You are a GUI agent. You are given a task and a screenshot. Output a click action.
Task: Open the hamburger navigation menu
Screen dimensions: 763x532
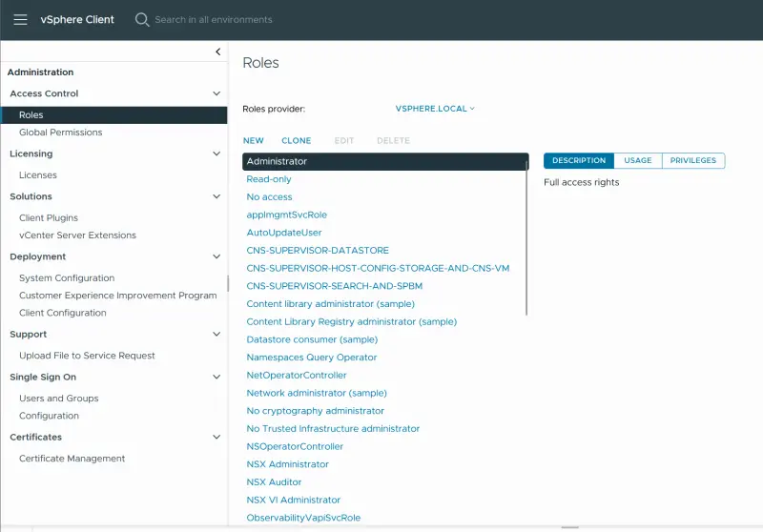point(20,19)
